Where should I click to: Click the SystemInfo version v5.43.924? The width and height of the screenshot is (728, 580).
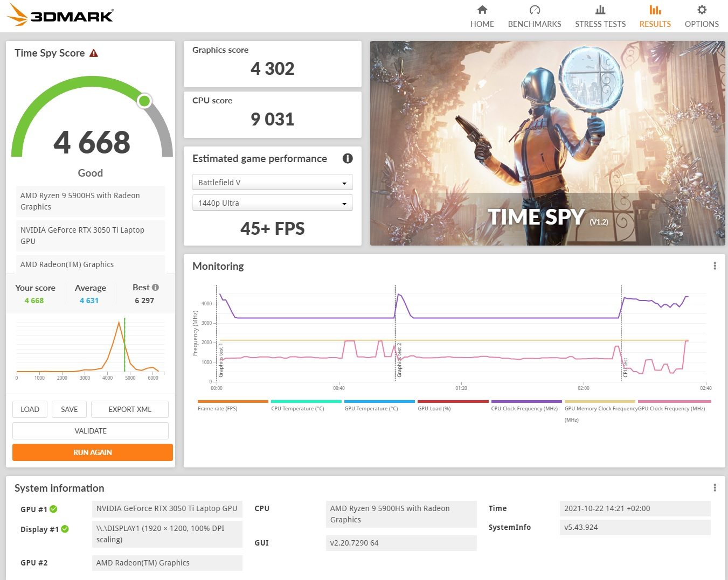tap(635, 527)
